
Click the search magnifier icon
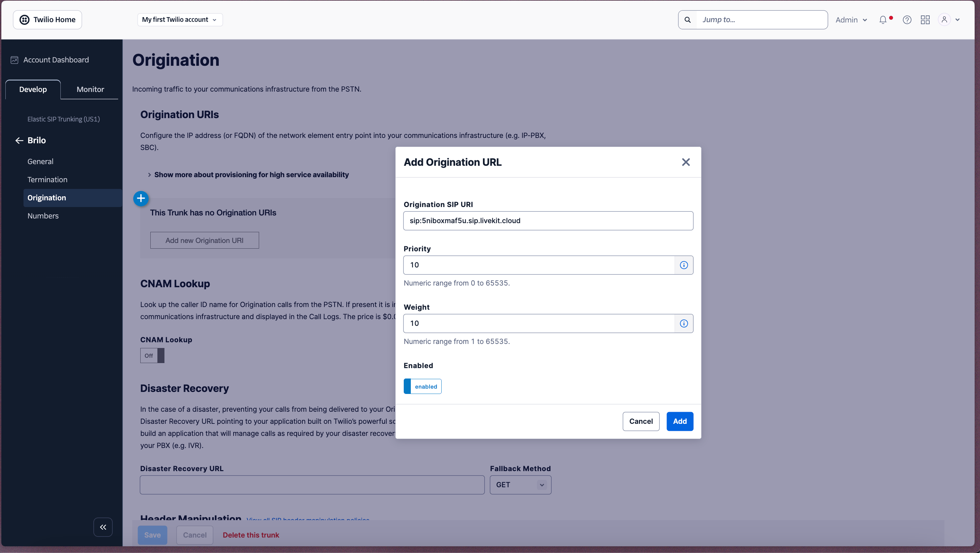click(687, 20)
